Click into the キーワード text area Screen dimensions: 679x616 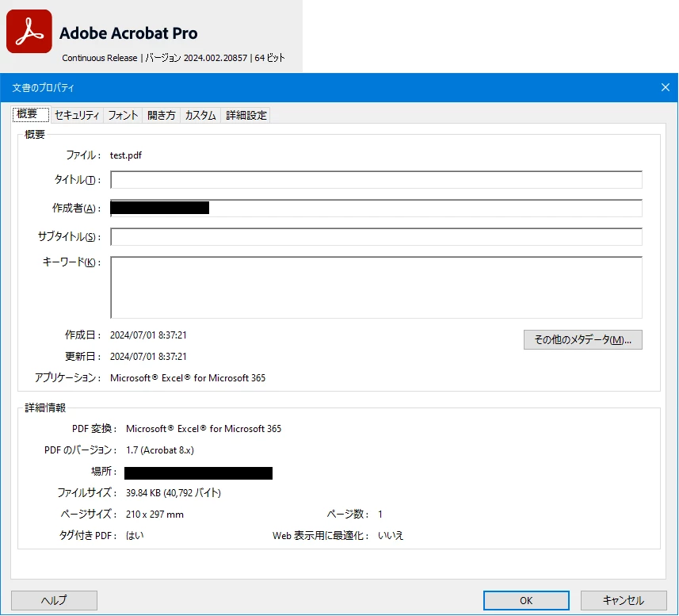point(376,288)
